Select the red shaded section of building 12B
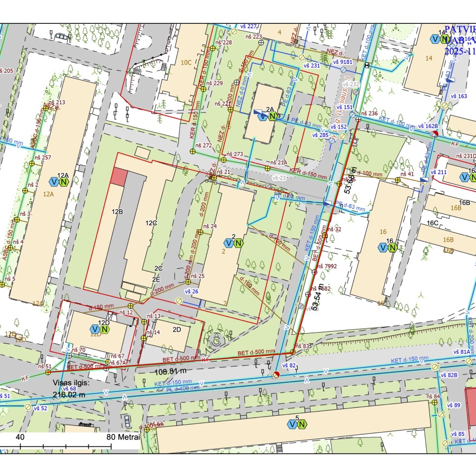The height and width of the screenshot is (476, 476). (x=118, y=177)
